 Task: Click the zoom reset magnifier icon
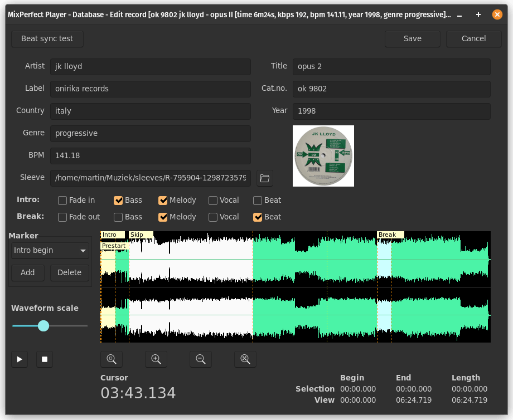pyautogui.click(x=245, y=359)
